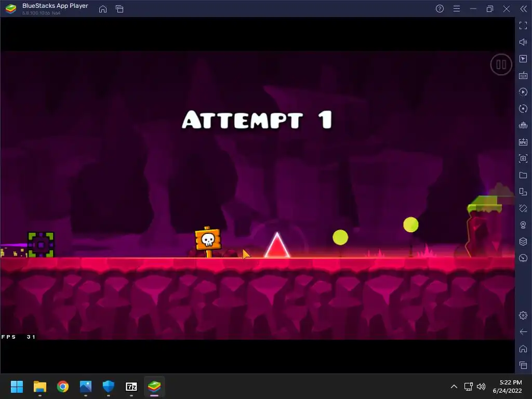This screenshot has height=399, width=532.
Task: Open BlueStacks help question mark
Action: 440,9
